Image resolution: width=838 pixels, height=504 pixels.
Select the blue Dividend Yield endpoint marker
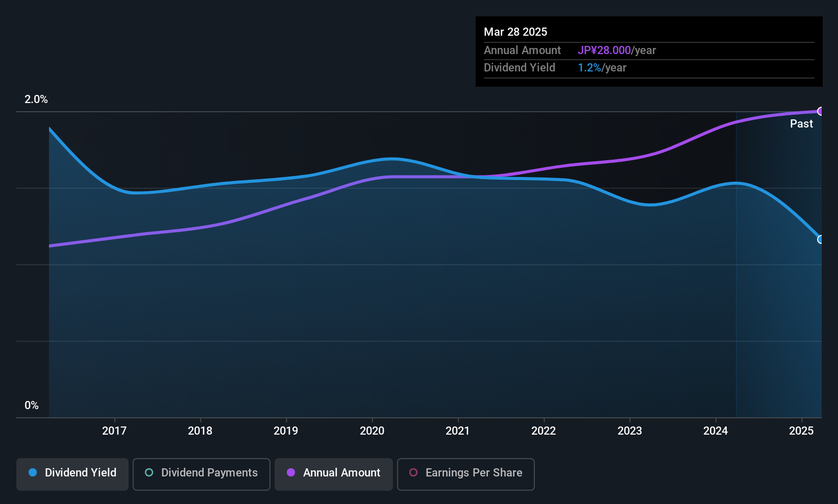pos(821,239)
